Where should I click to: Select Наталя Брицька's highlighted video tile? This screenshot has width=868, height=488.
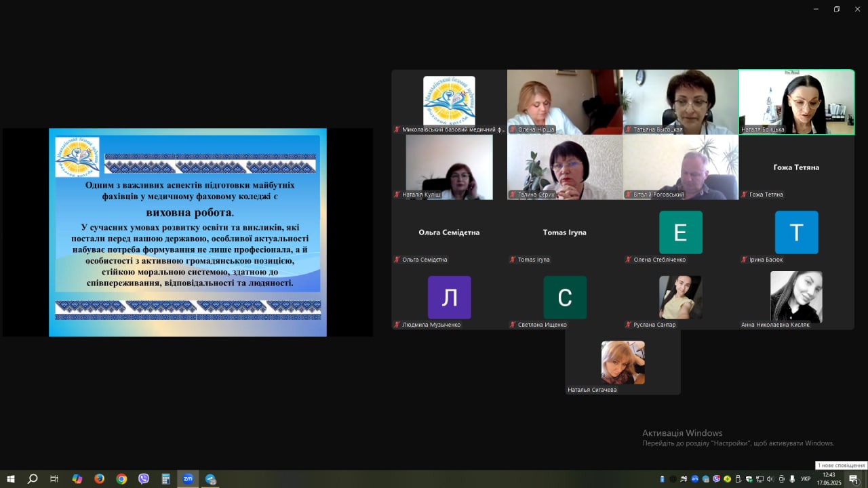(x=796, y=102)
